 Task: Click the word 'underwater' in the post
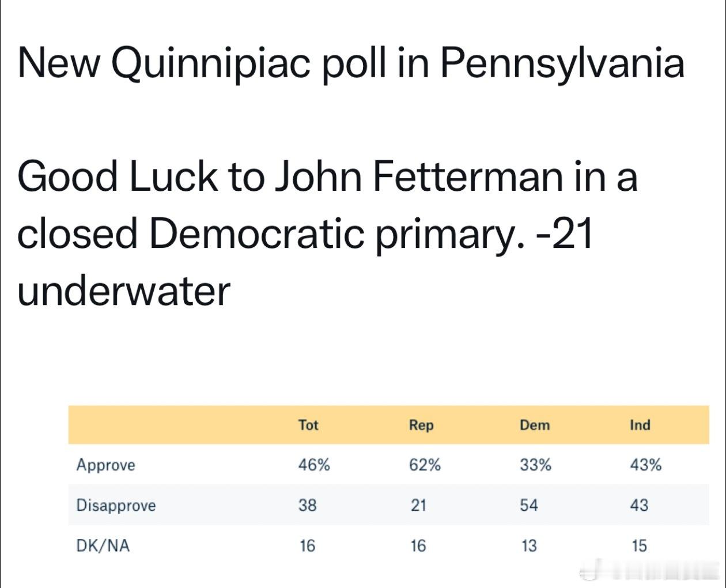tap(124, 290)
